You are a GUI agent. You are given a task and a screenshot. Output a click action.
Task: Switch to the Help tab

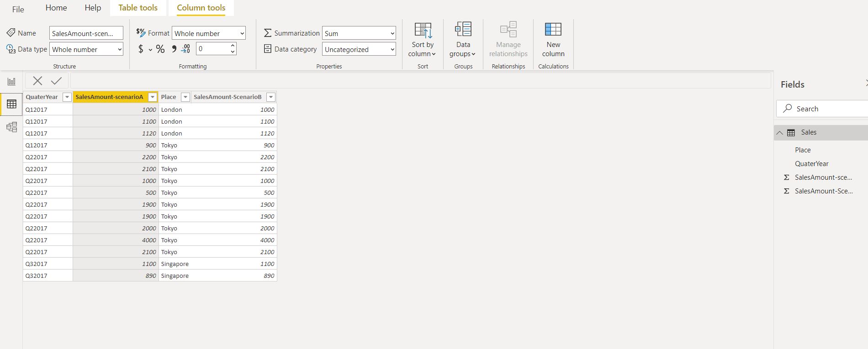pyautogui.click(x=93, y=8)
